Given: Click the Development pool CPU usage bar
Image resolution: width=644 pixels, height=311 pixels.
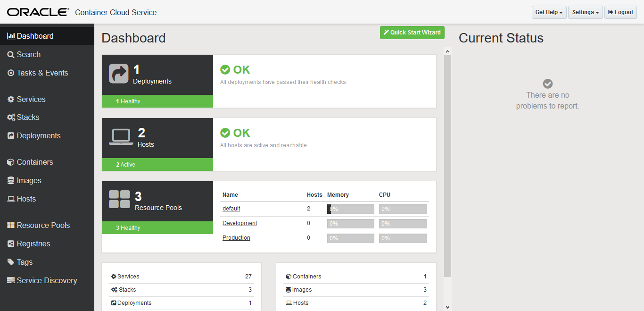Looking at the screenshot, I should tap(403, 224).
